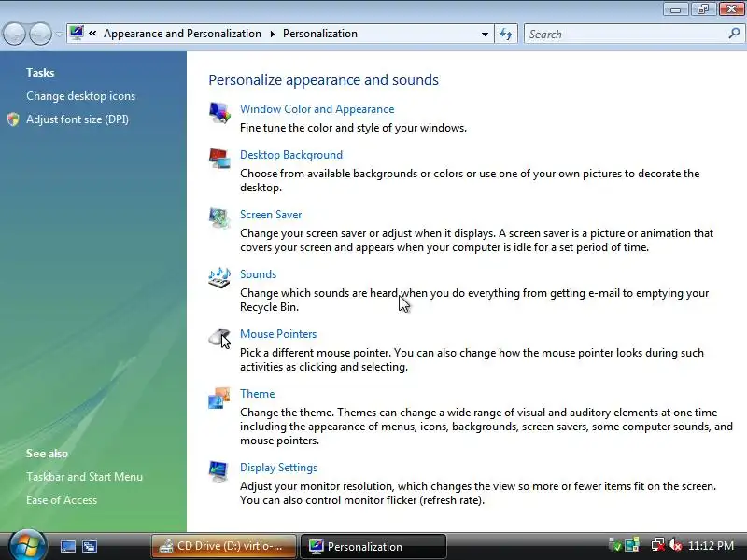Screen dimensions: 747x560
Task: Open Ease of Access link
Action: click(62, 500)
